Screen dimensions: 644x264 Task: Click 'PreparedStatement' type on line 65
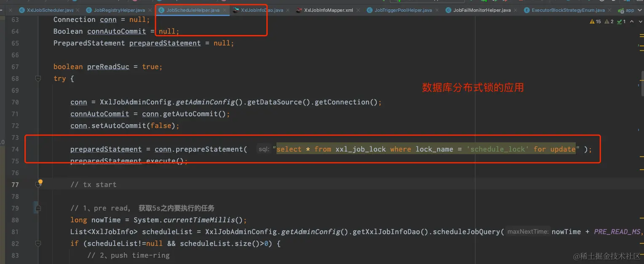click(x=89, y=43)
